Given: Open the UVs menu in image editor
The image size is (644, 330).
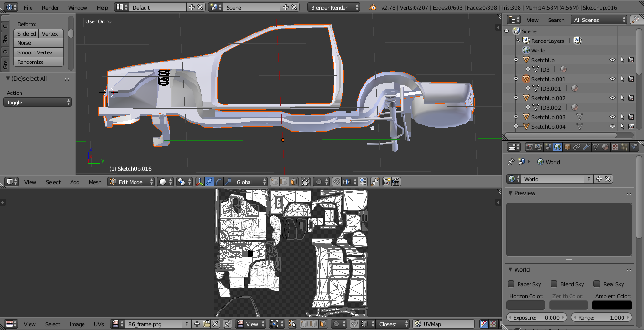Looking at the screenshot, I should [x=99, y=324].
